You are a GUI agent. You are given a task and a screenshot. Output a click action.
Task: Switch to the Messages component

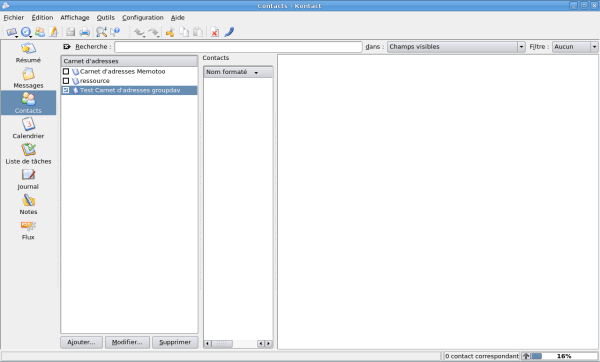tap(28, 78)
